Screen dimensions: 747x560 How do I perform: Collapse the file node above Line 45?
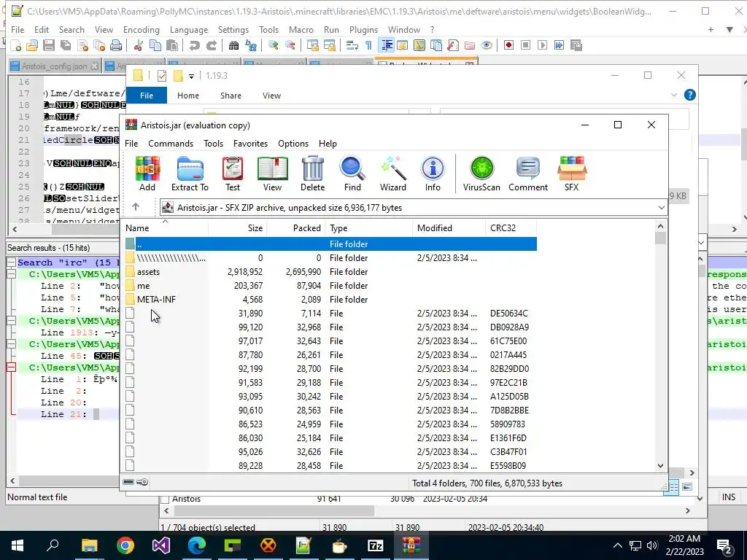(x=12, y=344)
